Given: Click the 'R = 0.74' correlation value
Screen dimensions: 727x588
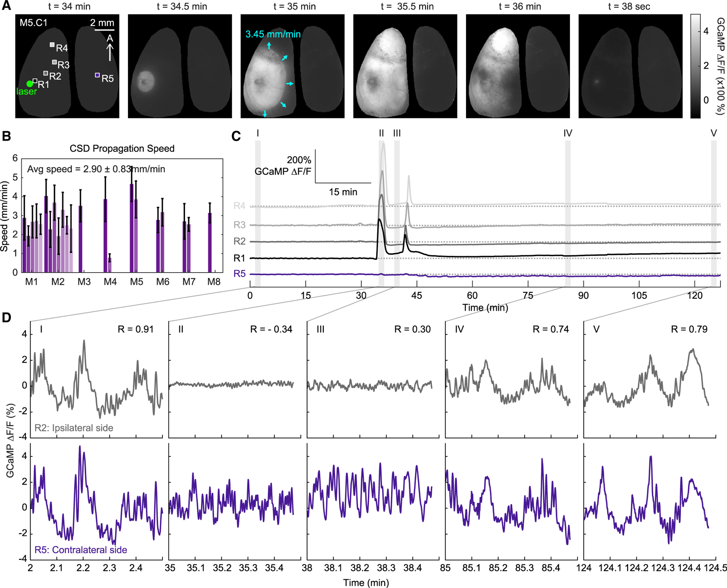Looking at the screenshot, I should coord(551,330).
